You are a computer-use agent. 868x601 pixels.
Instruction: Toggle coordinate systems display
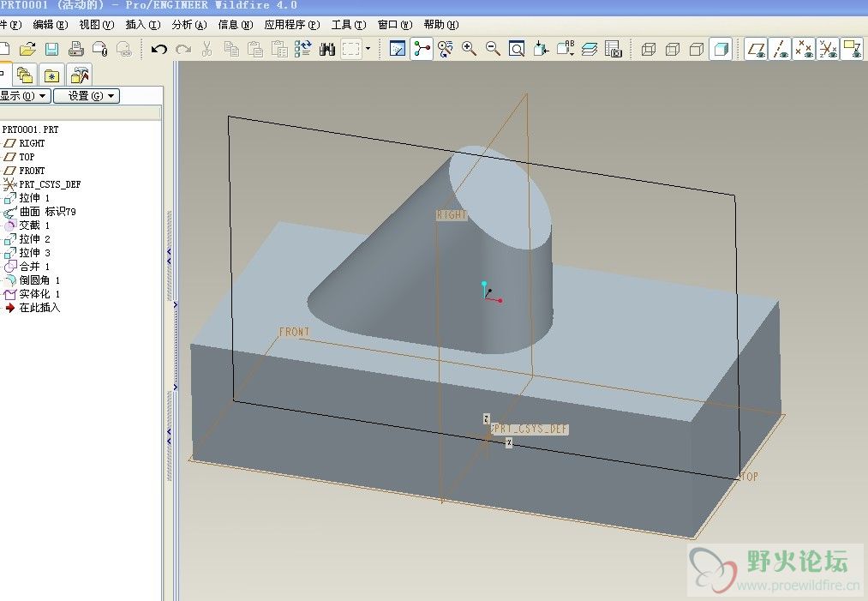[x=828, y=50]
